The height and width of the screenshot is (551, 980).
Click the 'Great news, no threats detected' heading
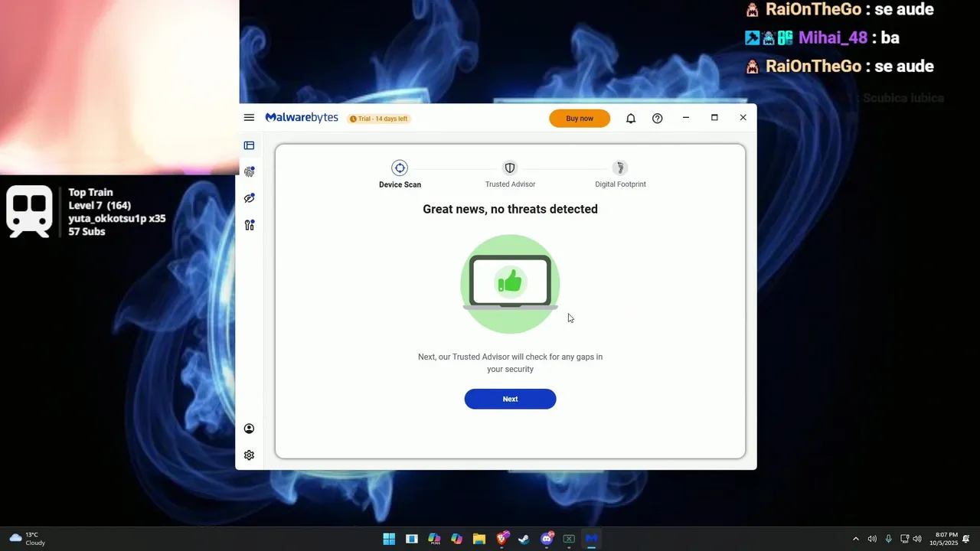[510, 209]
